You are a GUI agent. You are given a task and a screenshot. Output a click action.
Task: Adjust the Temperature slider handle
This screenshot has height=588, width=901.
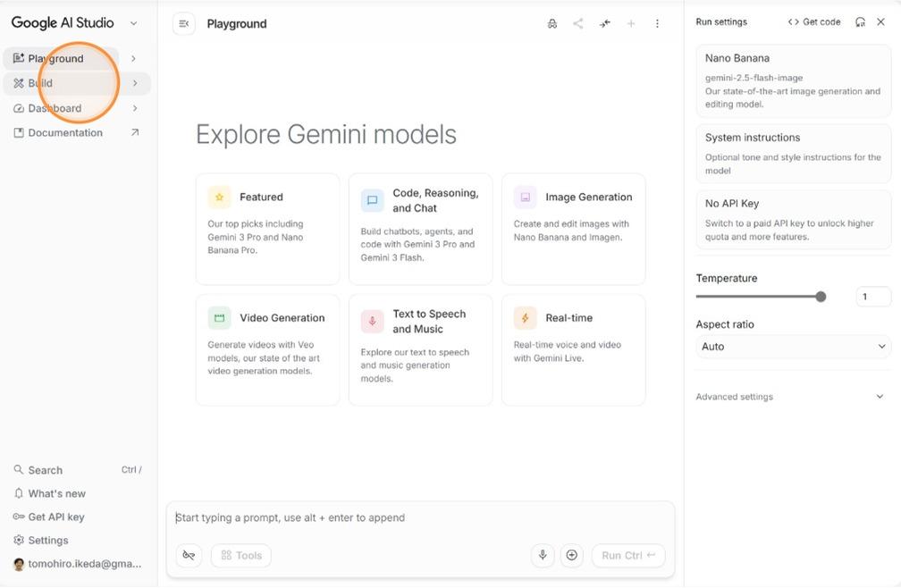click(821, 297)
